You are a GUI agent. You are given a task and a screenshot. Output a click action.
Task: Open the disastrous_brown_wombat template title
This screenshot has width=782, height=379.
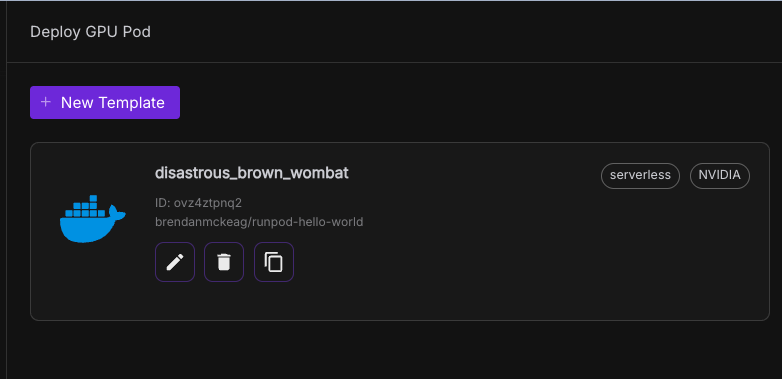252,173
